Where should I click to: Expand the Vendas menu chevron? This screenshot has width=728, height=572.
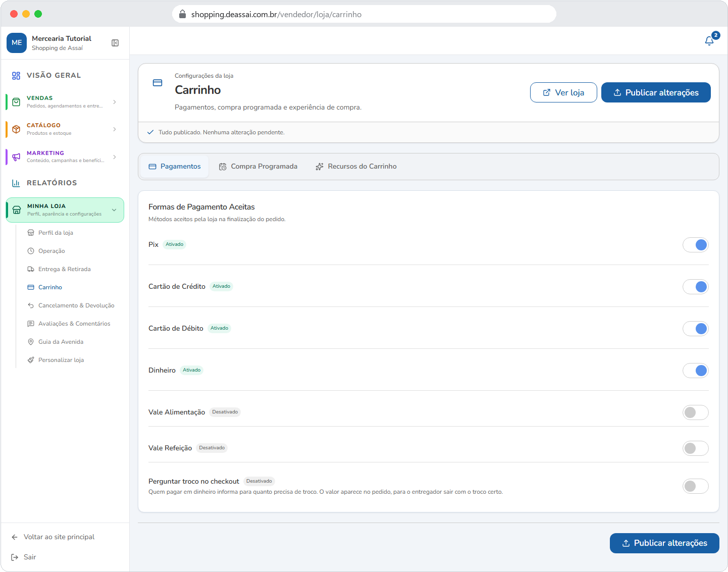(x=115, y=102)
